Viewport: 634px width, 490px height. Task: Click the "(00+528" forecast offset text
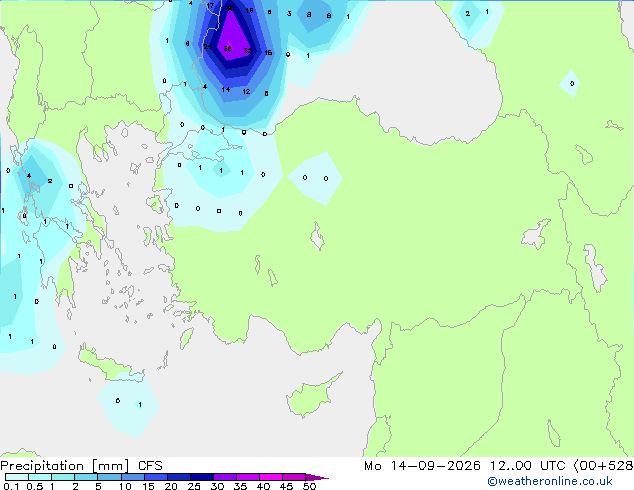603,466
